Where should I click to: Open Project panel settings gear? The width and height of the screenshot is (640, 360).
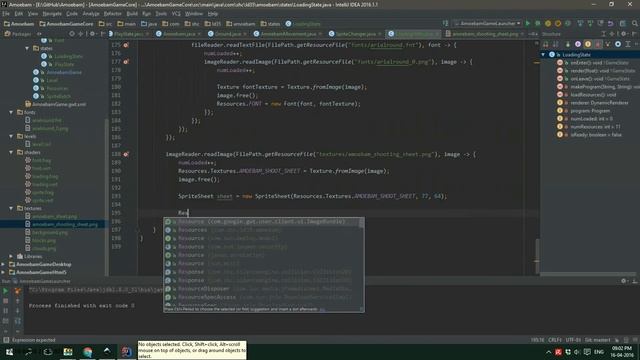tap(92, 34)
